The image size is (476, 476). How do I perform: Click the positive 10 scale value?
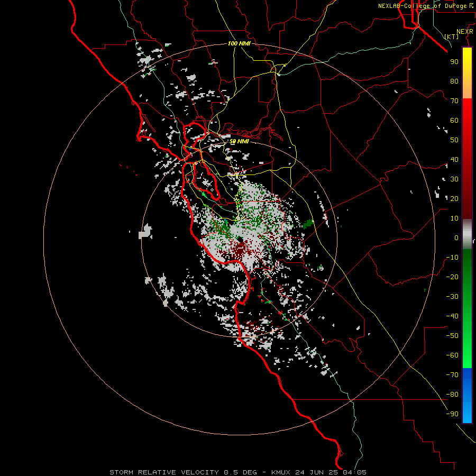[x=454, y=218]
